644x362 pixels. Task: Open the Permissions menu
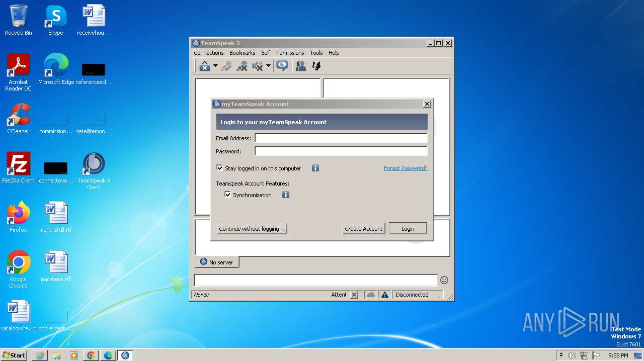point(290,53)
